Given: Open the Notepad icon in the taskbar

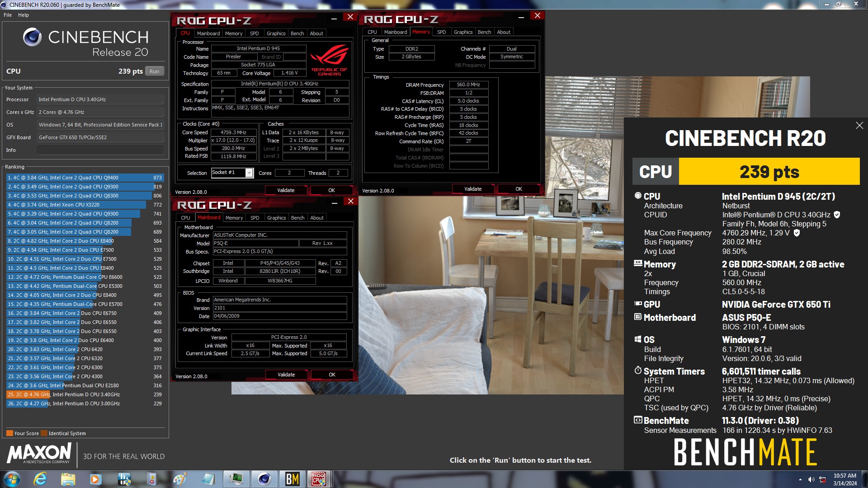Looking at the screenshot, I should [x=208, y=479].
